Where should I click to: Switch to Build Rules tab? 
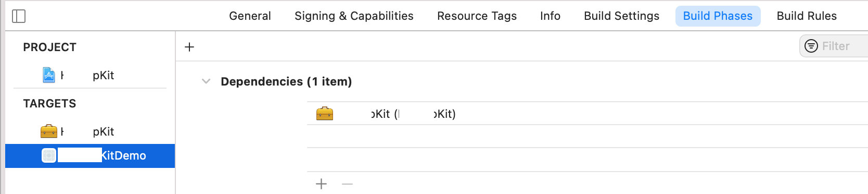click(x=807, y=16)
